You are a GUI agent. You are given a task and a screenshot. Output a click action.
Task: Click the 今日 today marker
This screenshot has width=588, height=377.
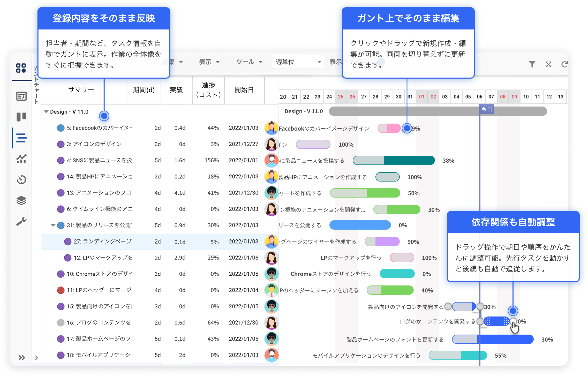pyautogui.click(x=486, y=109)
